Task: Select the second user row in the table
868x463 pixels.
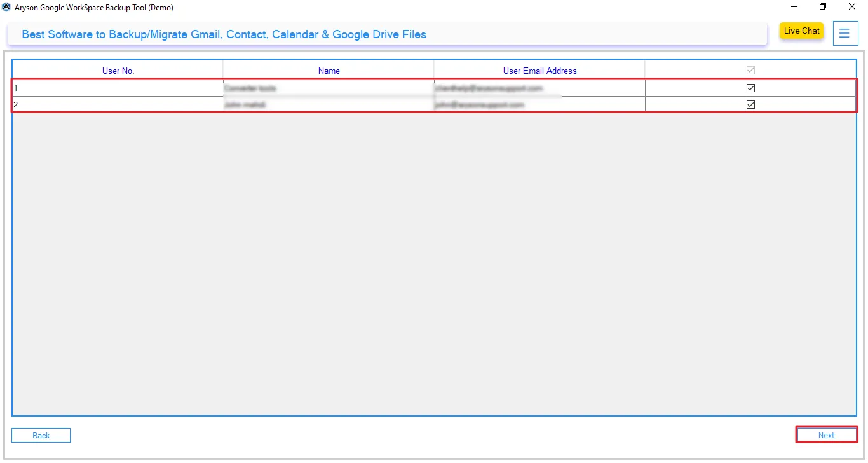Action: coord(318,104)
